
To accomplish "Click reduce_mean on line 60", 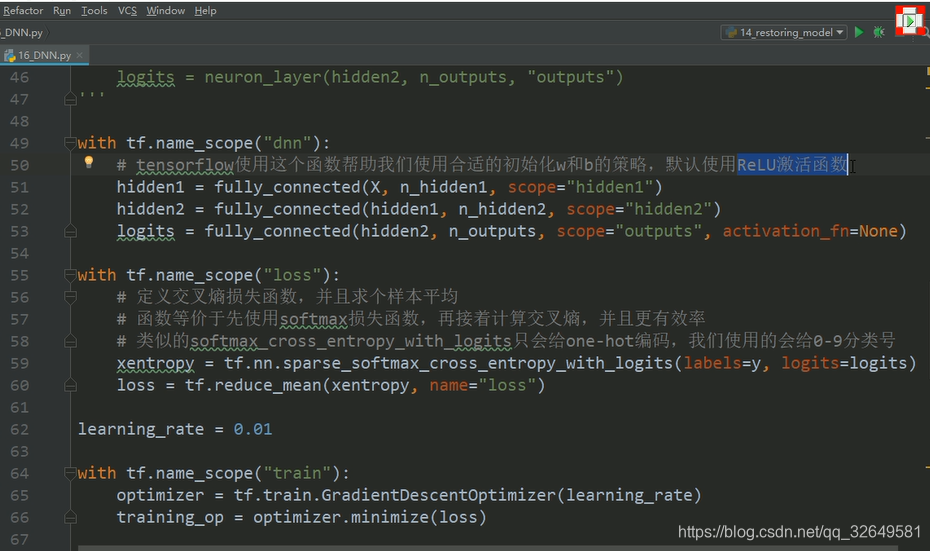I will pos(267,386).
